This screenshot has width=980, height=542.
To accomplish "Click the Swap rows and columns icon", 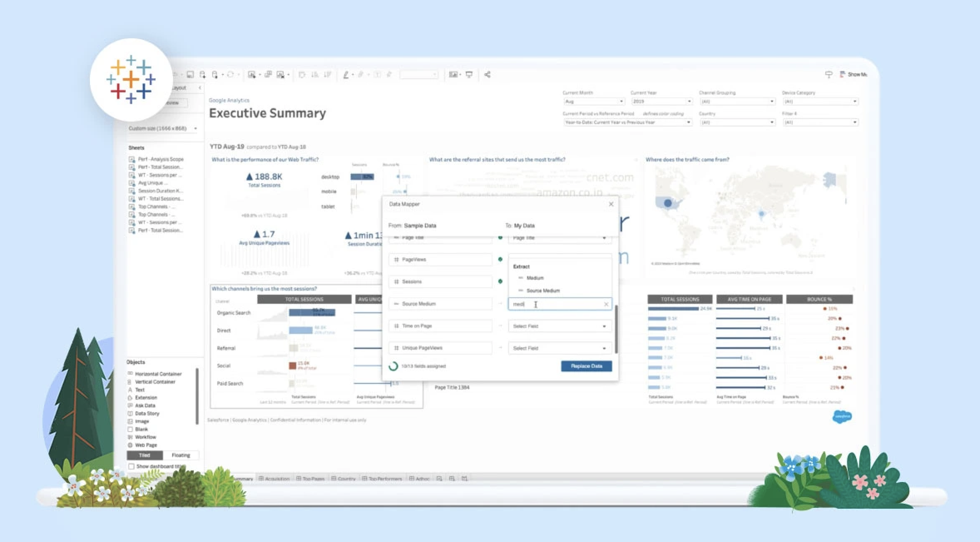I will coord(302,75).
